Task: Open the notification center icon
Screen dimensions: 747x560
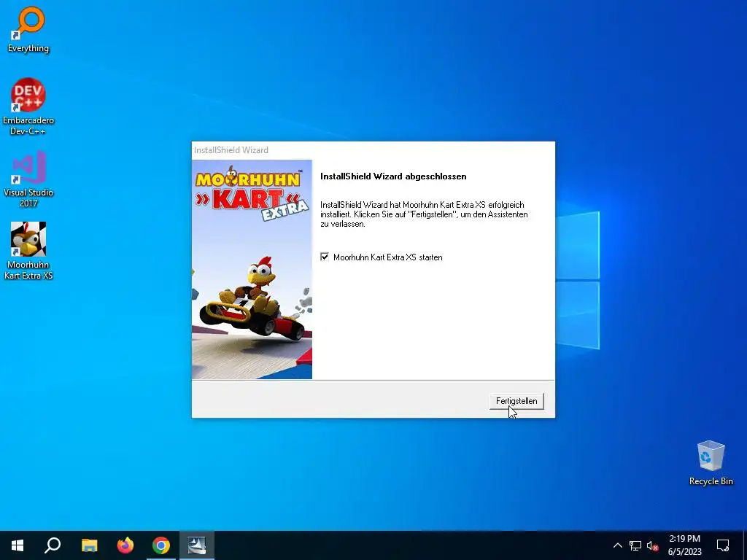Action: pyautogui.click(x=723, y=545)
